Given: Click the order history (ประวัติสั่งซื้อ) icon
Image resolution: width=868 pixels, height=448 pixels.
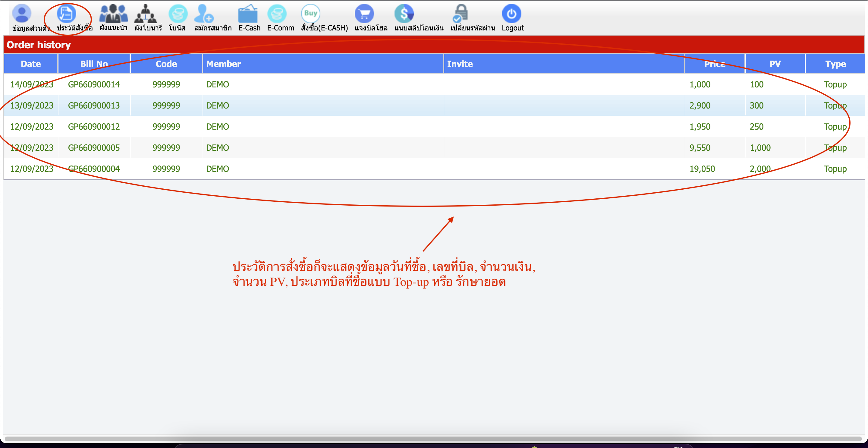Looking at the screenshot, I should (x=66, y=14).
